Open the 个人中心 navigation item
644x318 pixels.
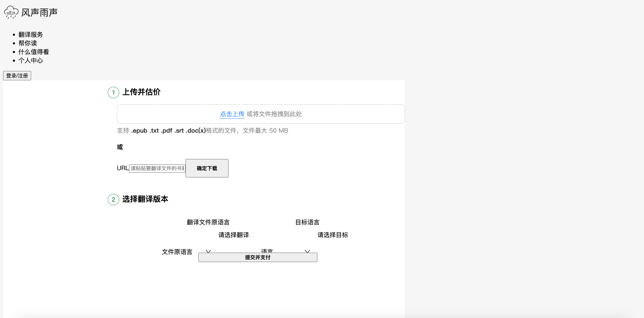(x=31, y=61)
